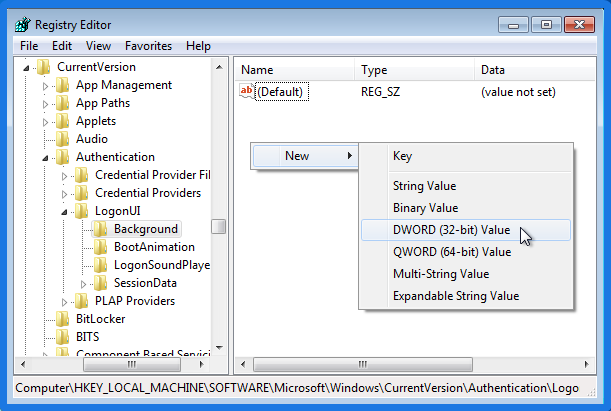Click the tree pane scroll left arrow
This screenshot has width=611, height=411.
tap(23, 365)
